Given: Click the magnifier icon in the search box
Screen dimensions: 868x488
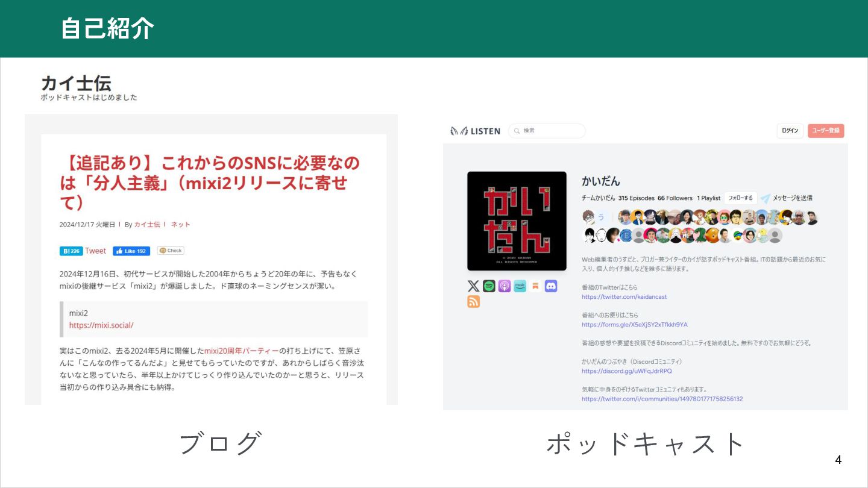Looking at the screenshot, I should 517,131.
